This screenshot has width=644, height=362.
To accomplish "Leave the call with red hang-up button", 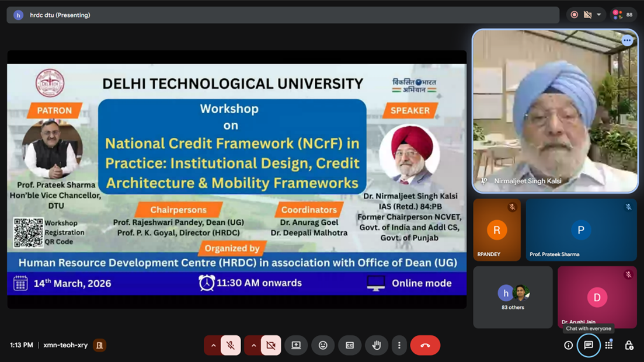I will click(x=425, y=345).
